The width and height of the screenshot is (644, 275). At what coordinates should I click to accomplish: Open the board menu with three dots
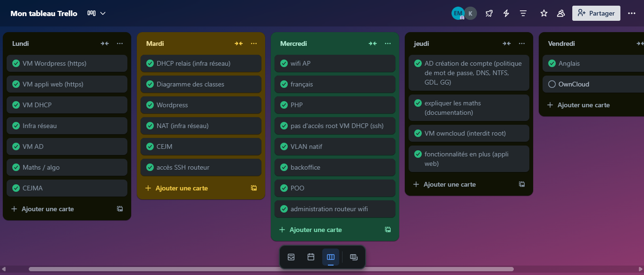click(x=632, y=13)
